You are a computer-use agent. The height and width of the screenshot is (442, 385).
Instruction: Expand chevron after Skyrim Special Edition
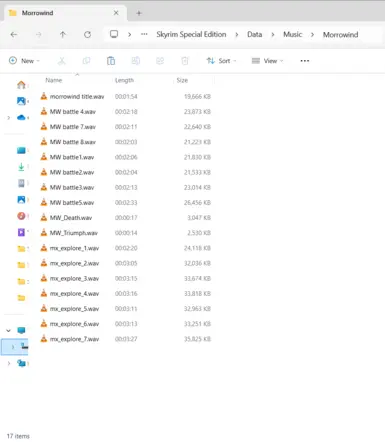point(237,35)
